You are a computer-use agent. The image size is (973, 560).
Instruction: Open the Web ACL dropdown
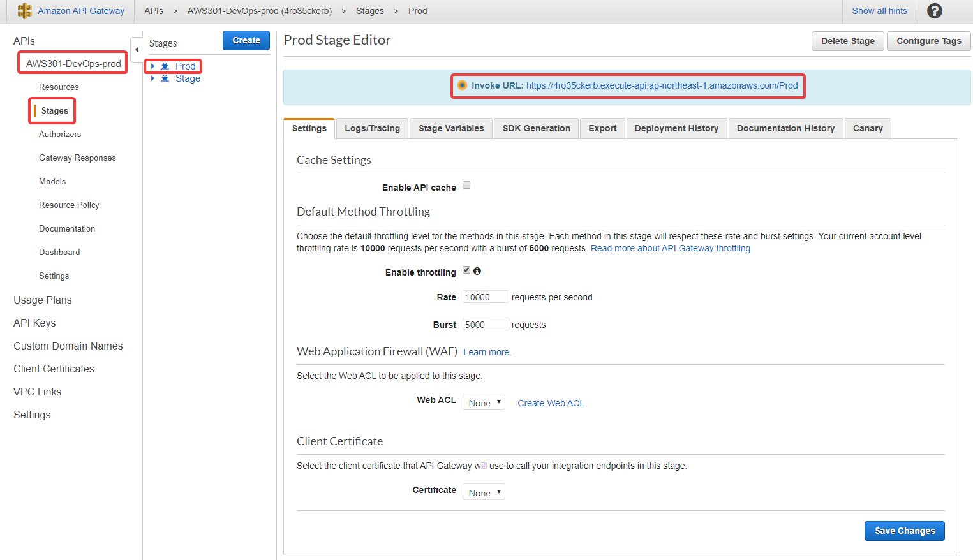click(x=484, y=402)
